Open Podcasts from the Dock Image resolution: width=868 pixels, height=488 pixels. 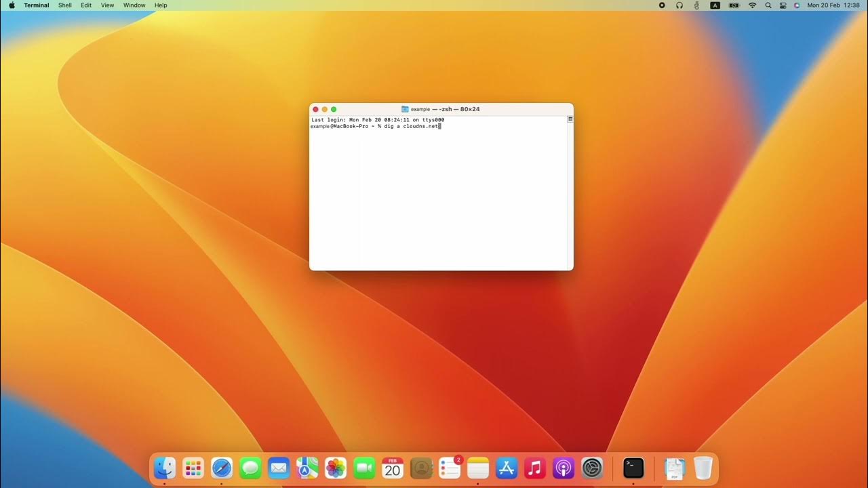click(564, 468)
